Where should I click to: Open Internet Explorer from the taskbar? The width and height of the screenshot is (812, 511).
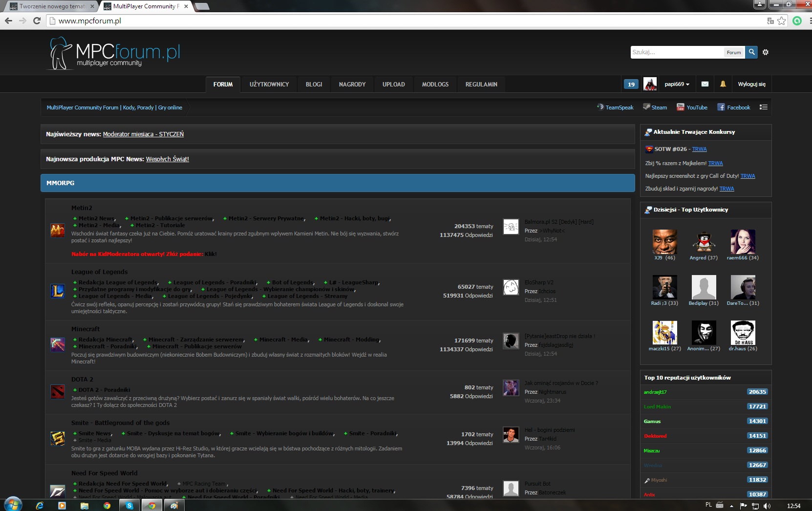click(40, 506)
